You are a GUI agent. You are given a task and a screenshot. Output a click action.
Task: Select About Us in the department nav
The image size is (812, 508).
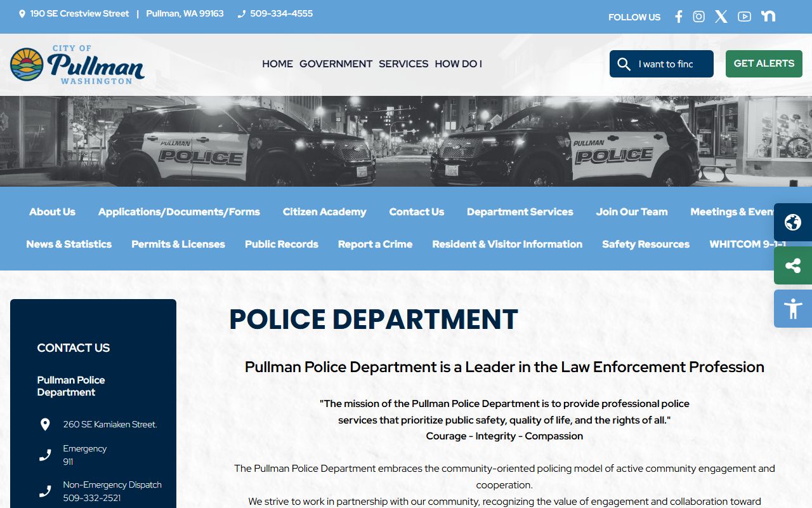tap(52, 211)
